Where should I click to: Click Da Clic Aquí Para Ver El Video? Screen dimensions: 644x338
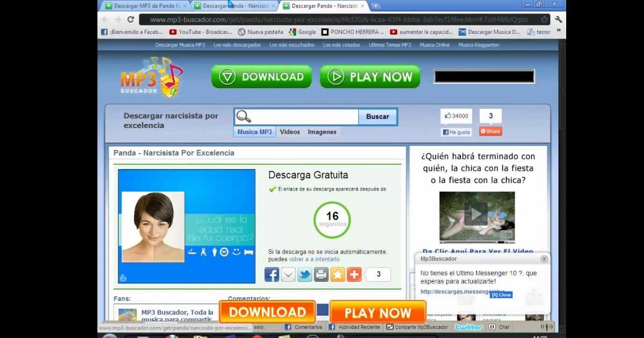click(478, 251)
